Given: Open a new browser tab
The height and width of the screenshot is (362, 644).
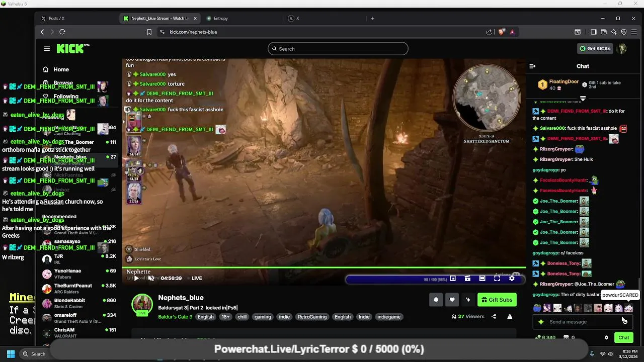Looking at the screenshot, I should pyautogui.click(x=372, y=19).
